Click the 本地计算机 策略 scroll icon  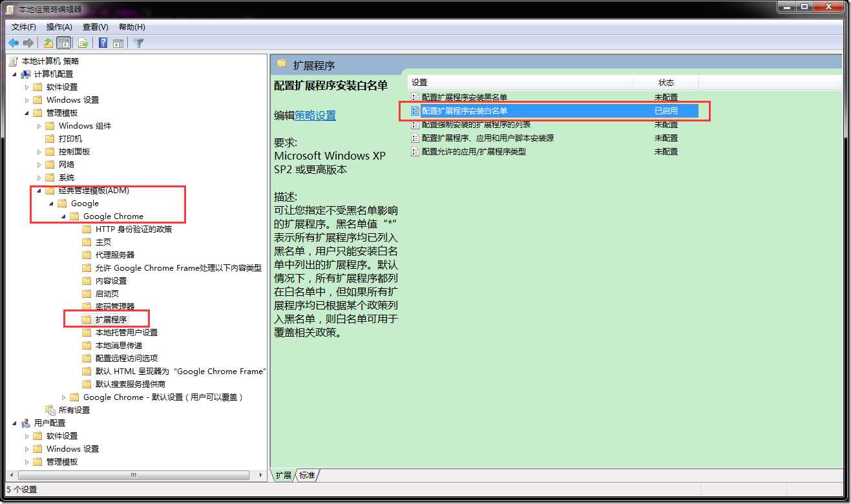click(14, 61)
